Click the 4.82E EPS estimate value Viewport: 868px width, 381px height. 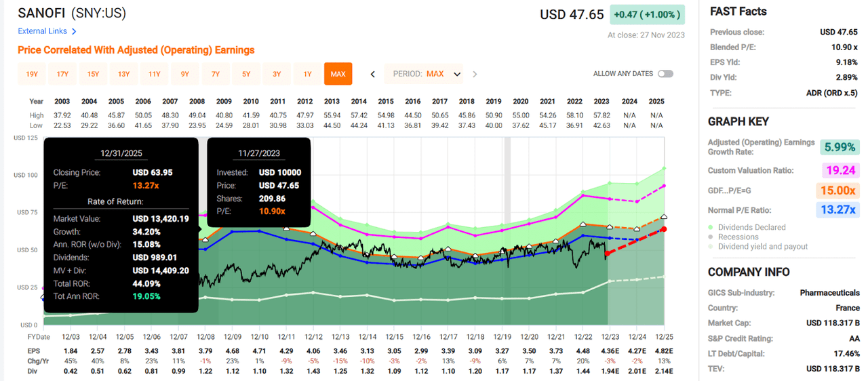[664, 351]
